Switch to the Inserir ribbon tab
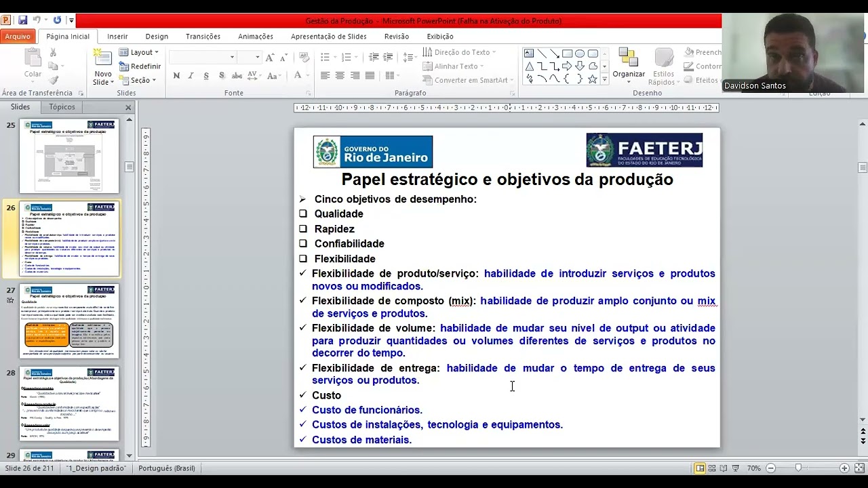868x488 pixels. tap(117, 37)
